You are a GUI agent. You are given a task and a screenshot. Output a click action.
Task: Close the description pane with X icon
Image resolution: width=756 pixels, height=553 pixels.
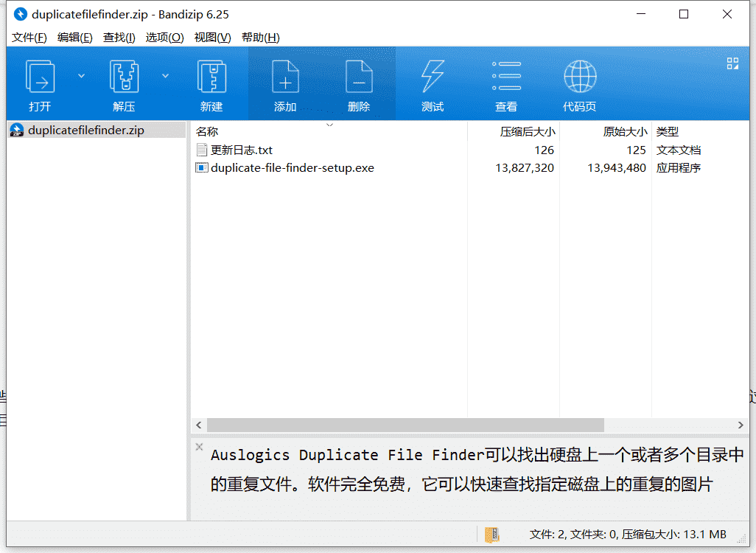pos(199,447)
